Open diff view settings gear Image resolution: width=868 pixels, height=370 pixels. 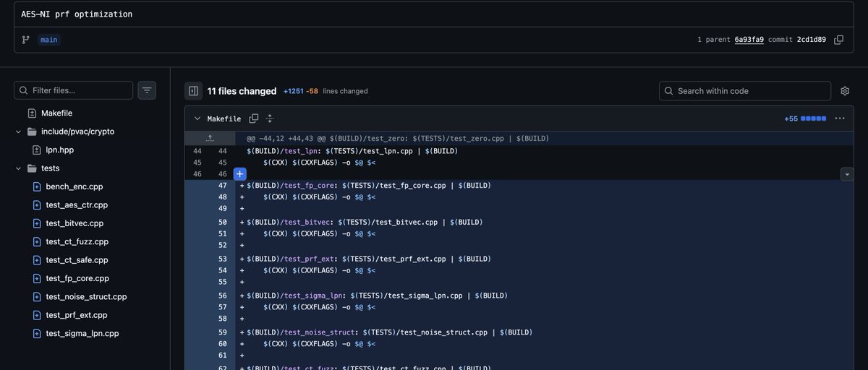tap(845, 91)
